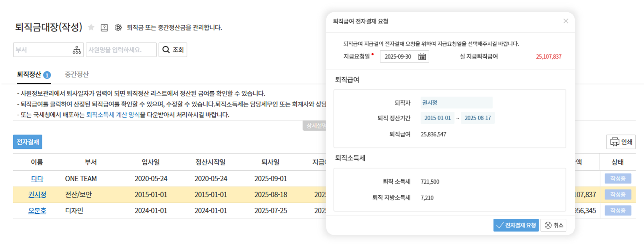Select the 퇴직정산 tab

click(x=29, y=74)
